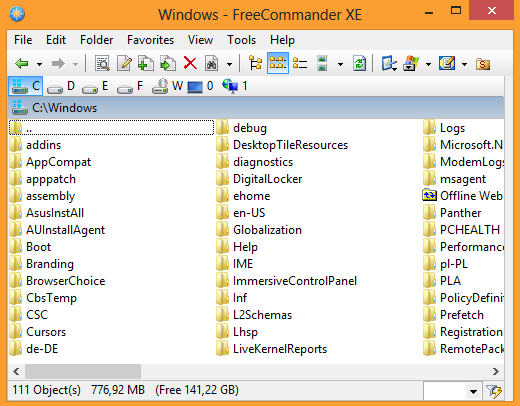Open the Tools menu
Screen dimensions: 520x406
click(241, 40)
